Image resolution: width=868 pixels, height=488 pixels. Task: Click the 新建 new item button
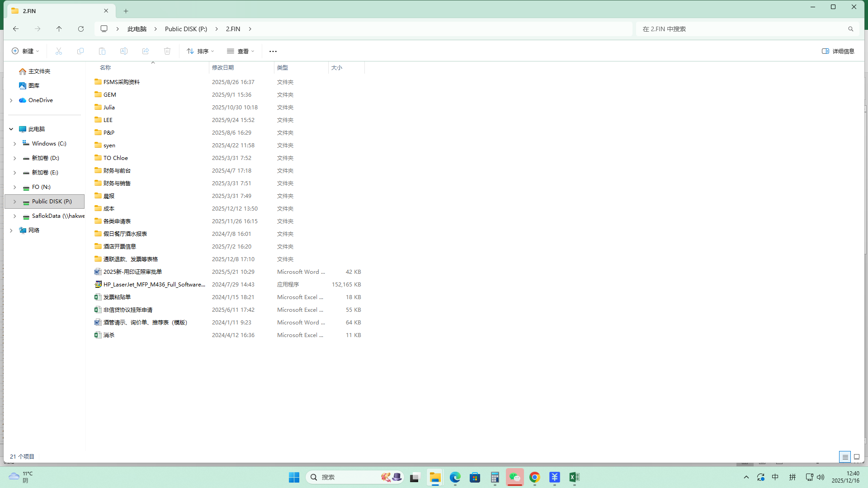(25, 51)
